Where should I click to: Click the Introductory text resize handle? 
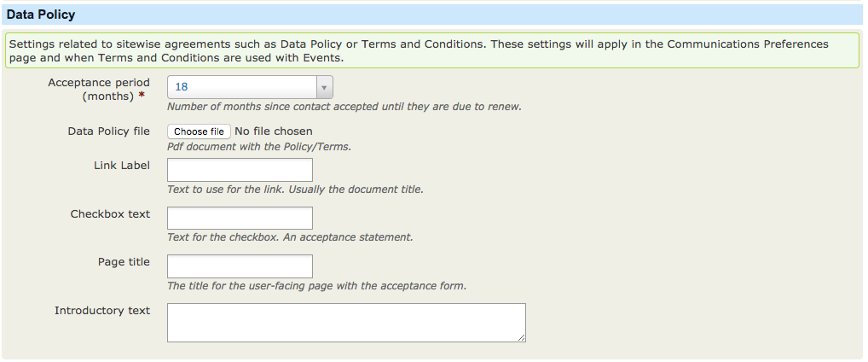tap(522, 338)
